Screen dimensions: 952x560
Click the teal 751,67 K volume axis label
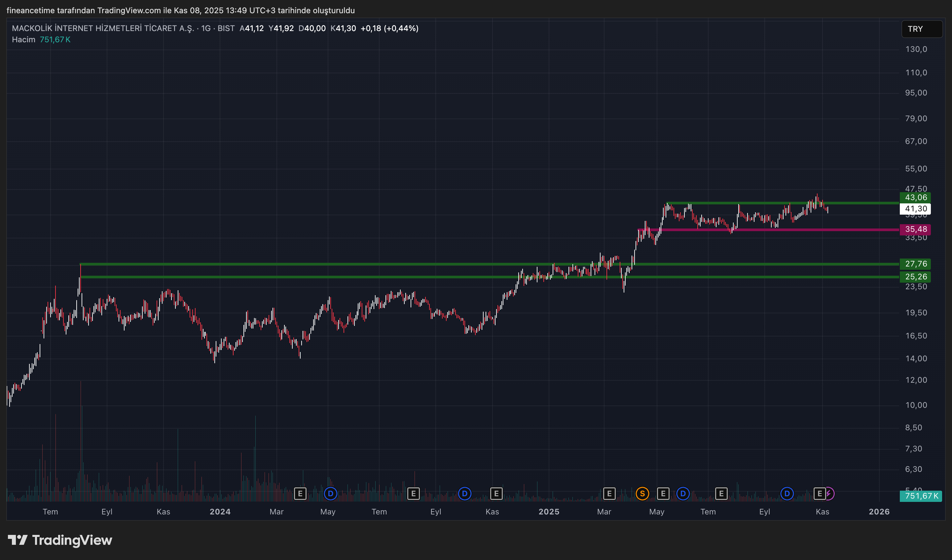[921, 496]
